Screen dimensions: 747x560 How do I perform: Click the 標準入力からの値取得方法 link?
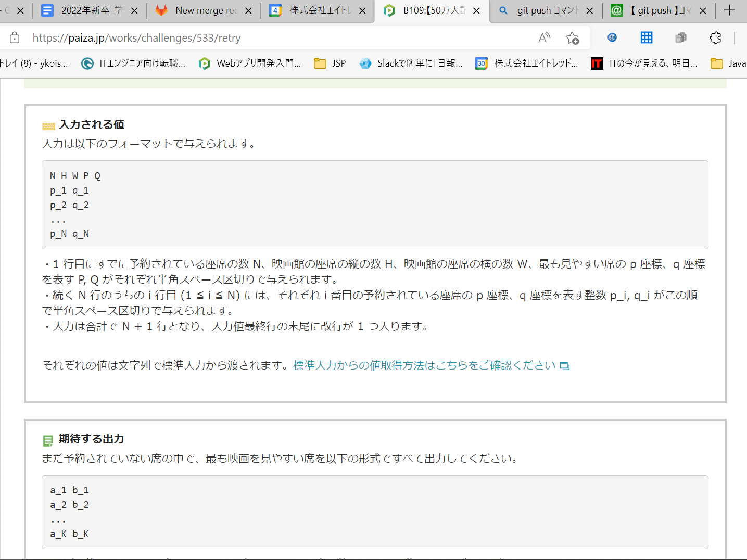[424, 365]
